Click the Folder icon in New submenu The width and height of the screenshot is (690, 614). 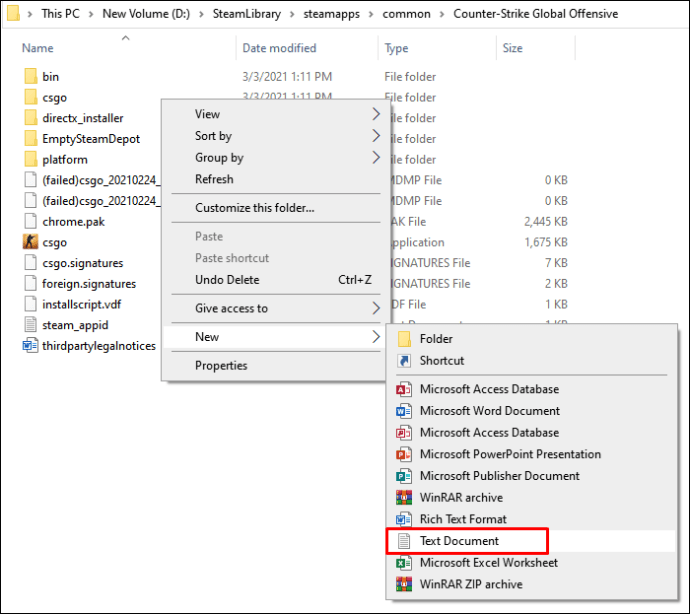pyautogui.click(x=404, y=339)
